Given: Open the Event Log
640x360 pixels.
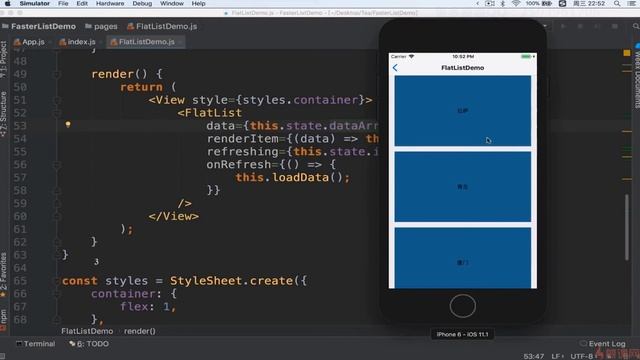Looking at the screenshot, I should click(x=603, y=344).
